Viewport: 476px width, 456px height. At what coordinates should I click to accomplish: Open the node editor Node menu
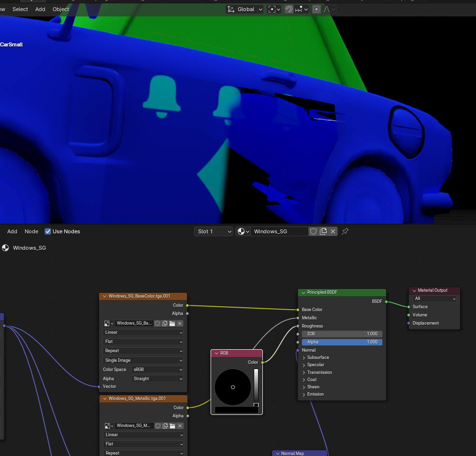tap(31, 231)
